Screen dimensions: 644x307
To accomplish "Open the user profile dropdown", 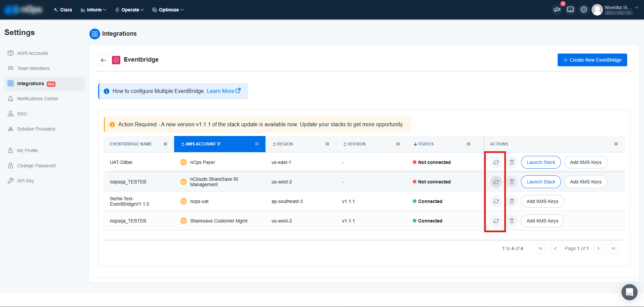I will point(615,9).
